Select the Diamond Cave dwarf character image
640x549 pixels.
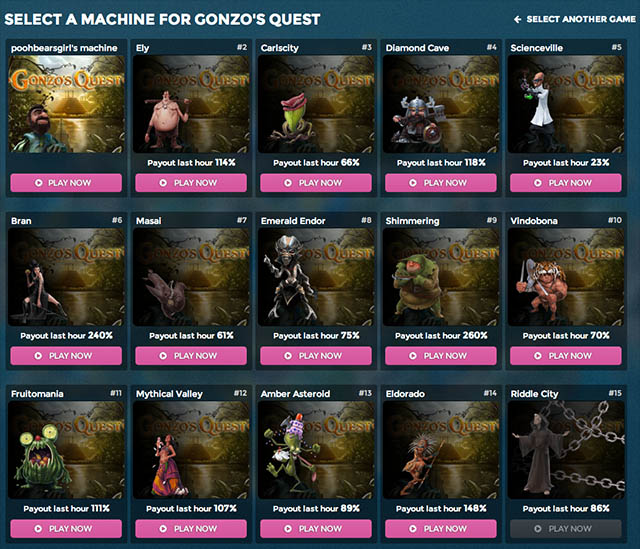pyautogui.click(x=441, y=104)
